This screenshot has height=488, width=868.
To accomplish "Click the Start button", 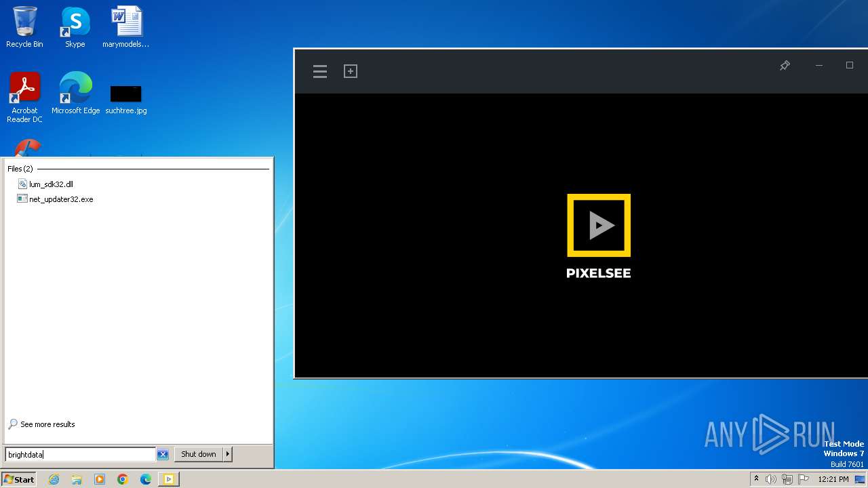I will click(x=19, y=479).
